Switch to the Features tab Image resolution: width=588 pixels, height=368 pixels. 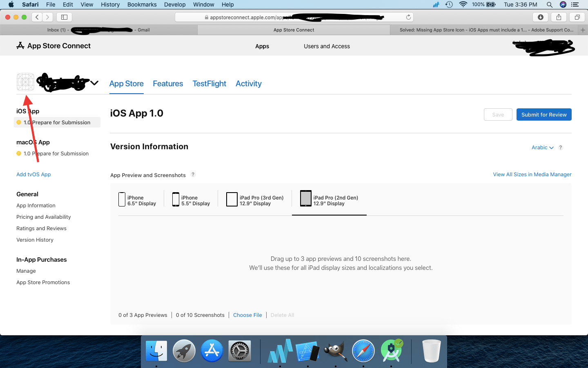pyautogui.click(x=168, y=84)
